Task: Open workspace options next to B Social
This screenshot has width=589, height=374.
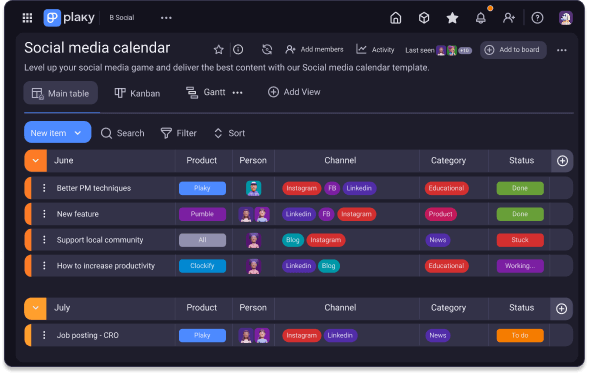Action: pyautogui.click(x=166, y=18)
